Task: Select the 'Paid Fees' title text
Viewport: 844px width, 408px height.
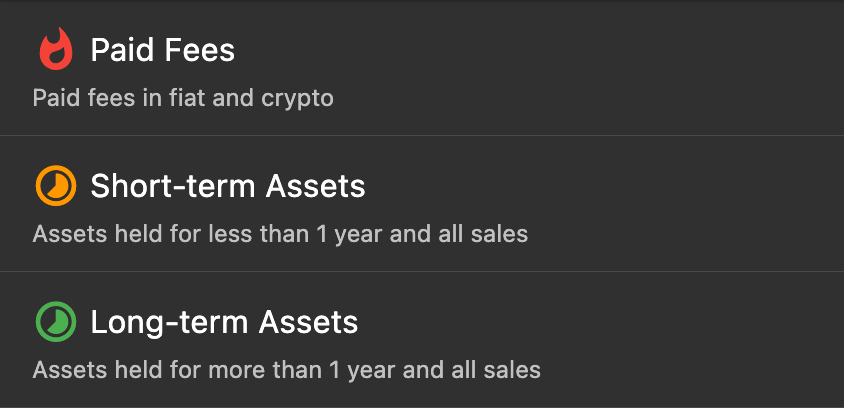Action: 163,50
